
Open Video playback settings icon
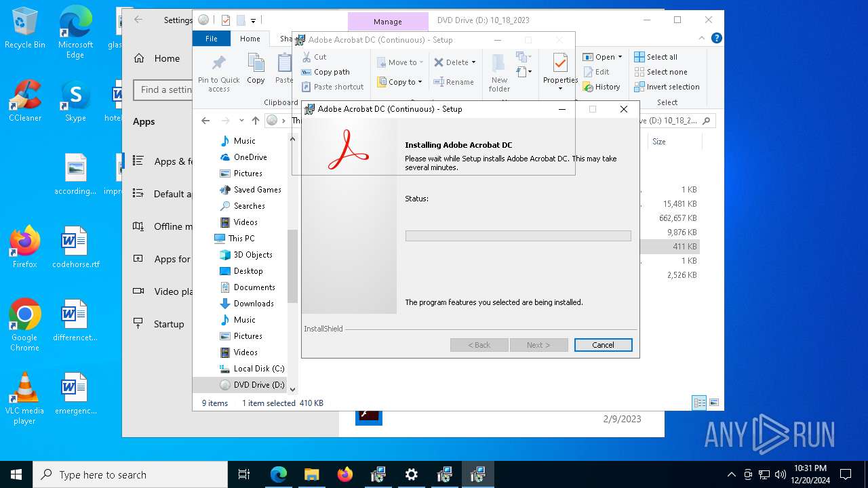pos(138,291)
